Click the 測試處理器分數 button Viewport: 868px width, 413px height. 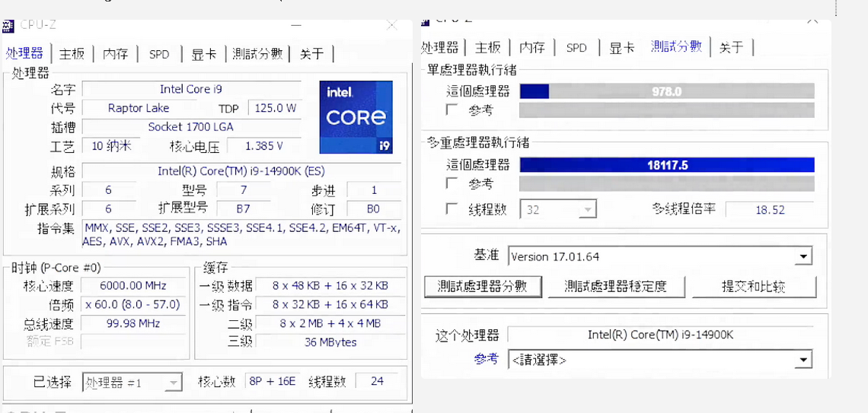click(x=482, y=287)
